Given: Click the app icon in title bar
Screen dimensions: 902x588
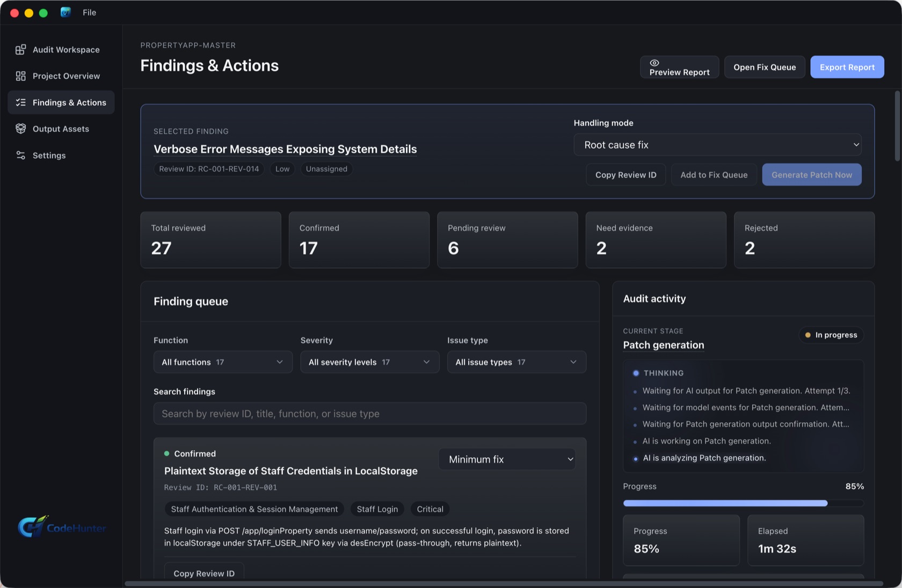Looking at the screenshot, I should coord(66,12).
